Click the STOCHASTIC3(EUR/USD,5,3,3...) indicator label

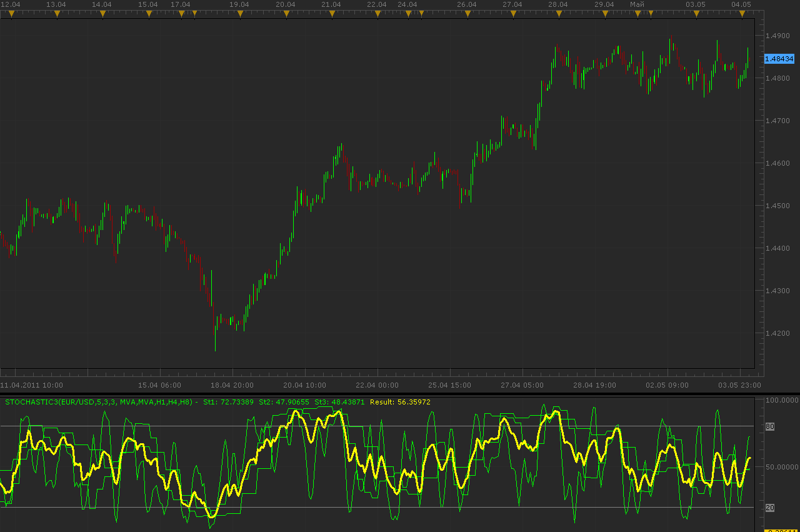pos(101,402)
